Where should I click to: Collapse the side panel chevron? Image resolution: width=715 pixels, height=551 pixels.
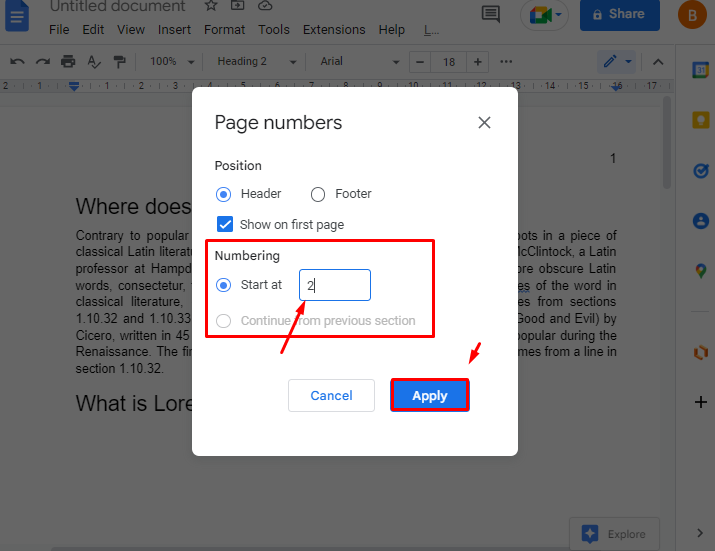(x=700, y=533)
